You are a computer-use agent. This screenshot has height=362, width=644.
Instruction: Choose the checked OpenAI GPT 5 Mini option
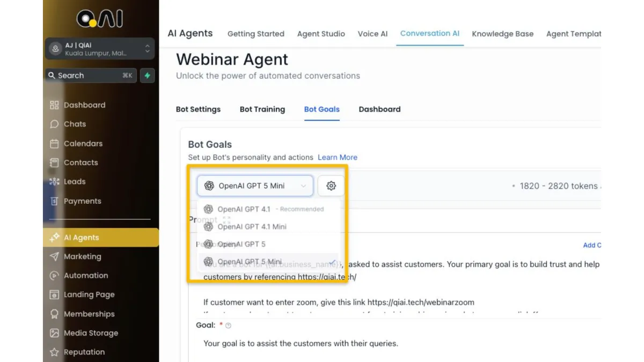pos(269,262)
